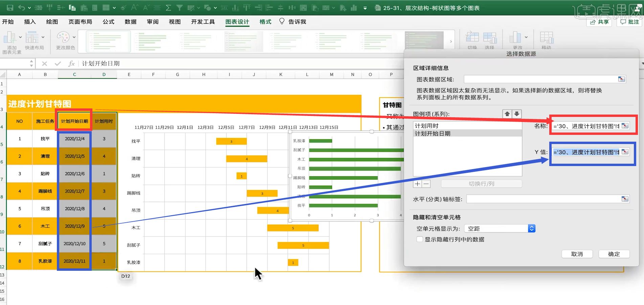This screenshot has width=644, height=305.
Task: Open the 空单元格显示为 dropdown
Action: pos(531,228)
